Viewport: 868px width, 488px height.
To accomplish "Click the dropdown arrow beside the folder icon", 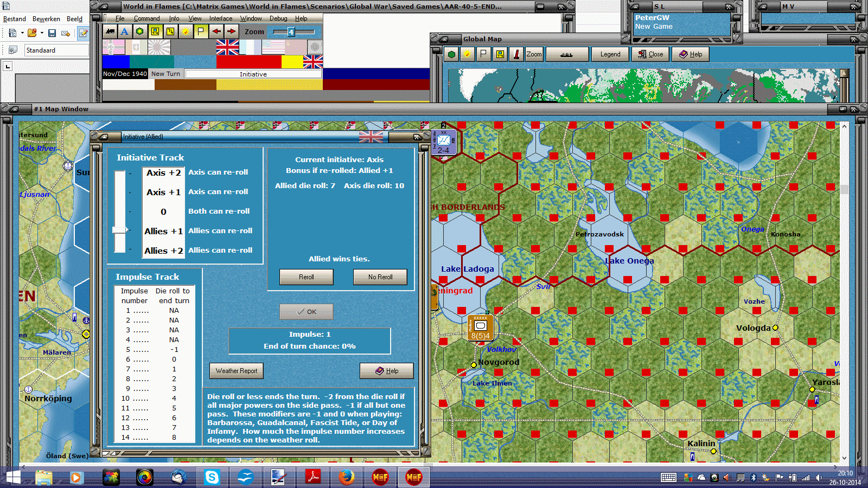I will click(42, 33).
